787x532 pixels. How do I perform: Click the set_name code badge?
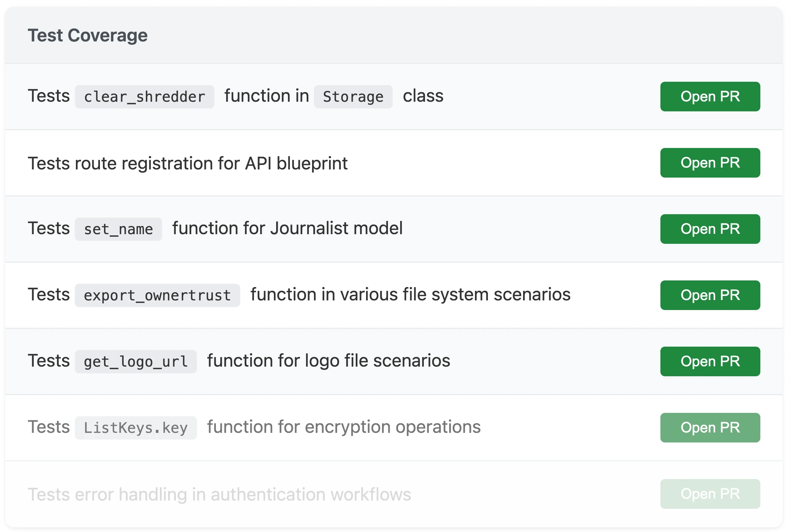[118, 229]
